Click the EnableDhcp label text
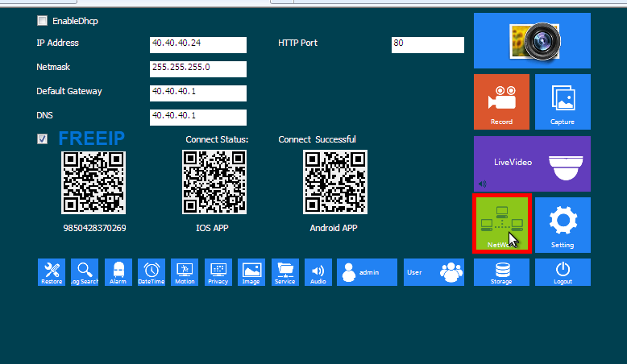The image size is (627, 364). tap(75, 21)
